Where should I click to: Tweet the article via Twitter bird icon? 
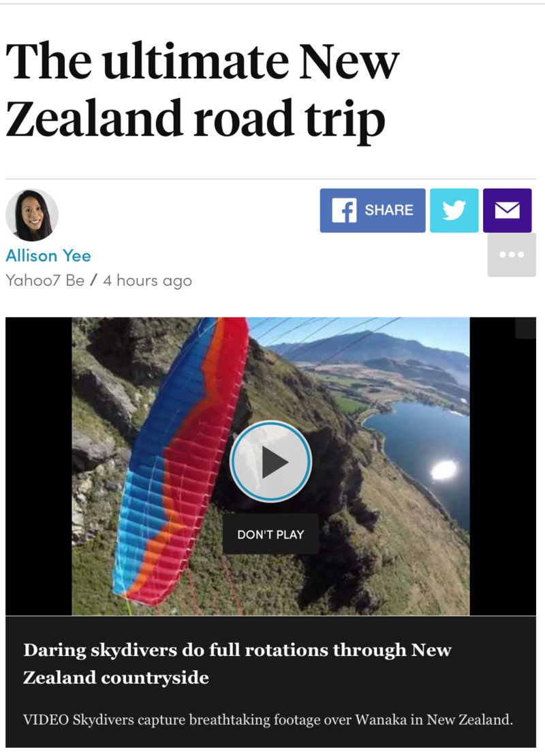[454, 210]
